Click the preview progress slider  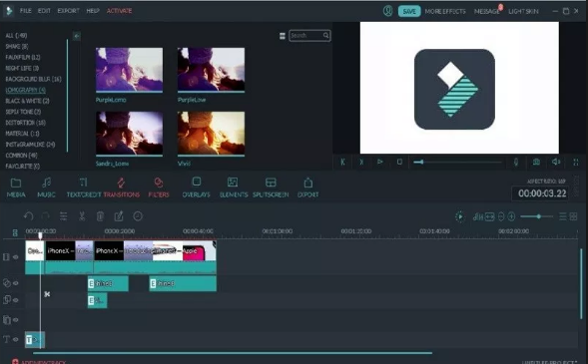[457, 163]
